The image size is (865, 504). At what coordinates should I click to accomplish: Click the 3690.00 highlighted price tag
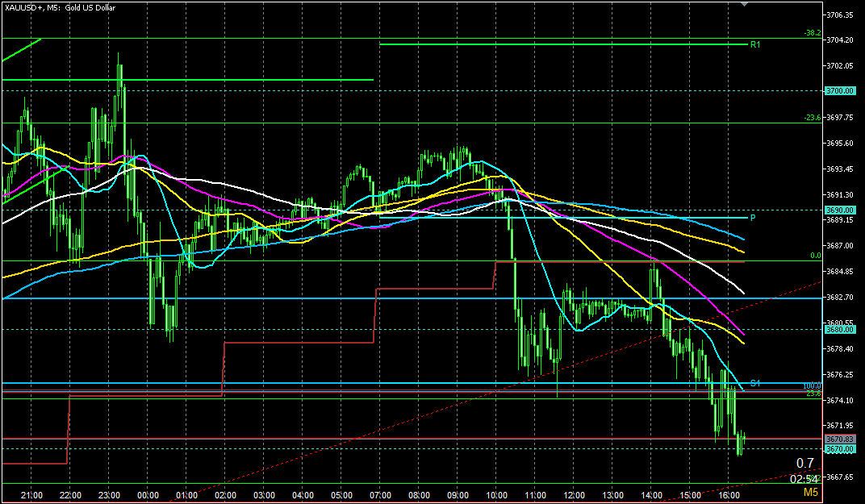[840, 210]
